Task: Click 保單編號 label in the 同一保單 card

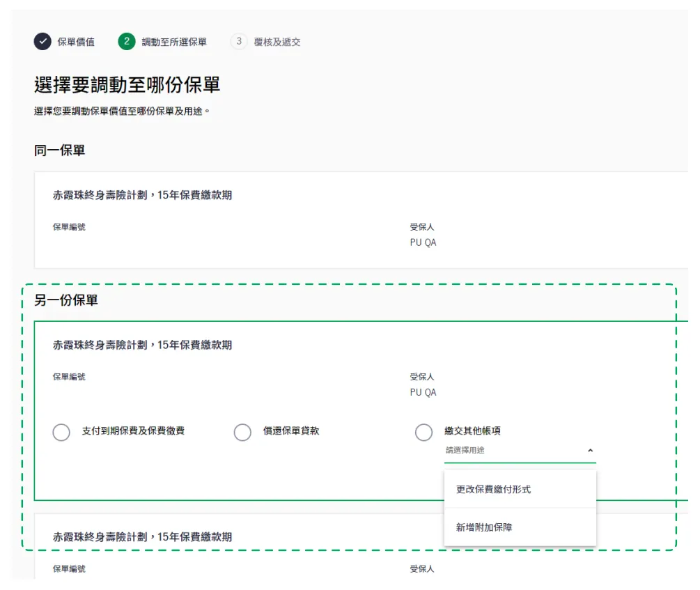Action: tap(69, 227)
